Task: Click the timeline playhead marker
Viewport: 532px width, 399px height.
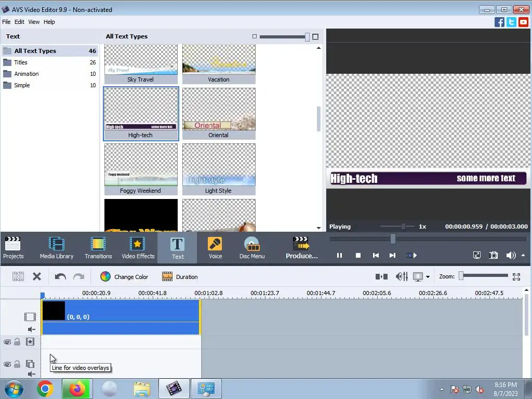Action: 43,296
